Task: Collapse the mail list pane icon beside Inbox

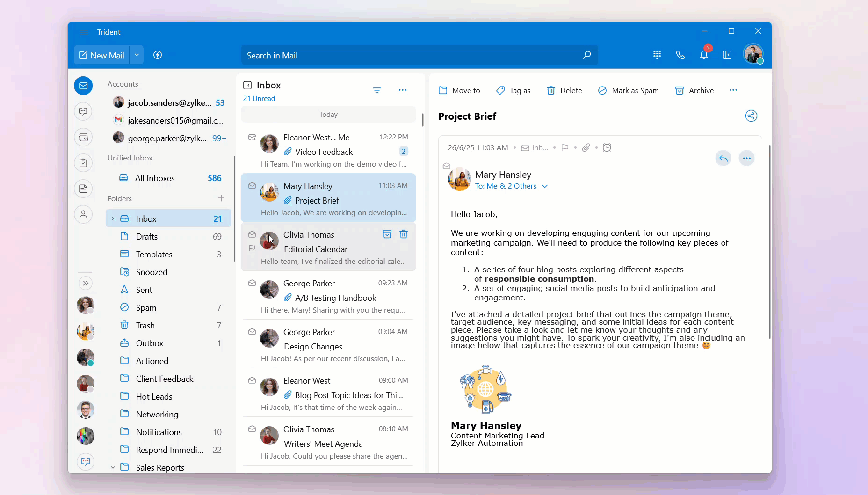Action: [x=247, y=85]
